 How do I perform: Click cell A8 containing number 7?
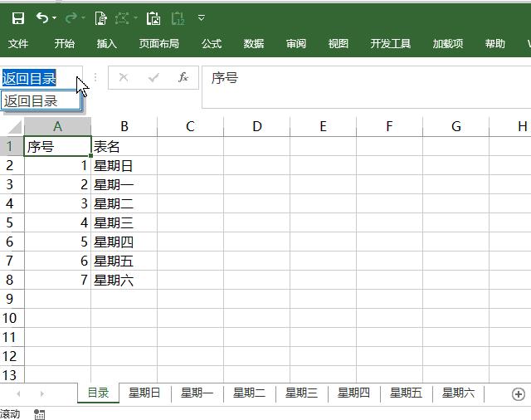57,280
